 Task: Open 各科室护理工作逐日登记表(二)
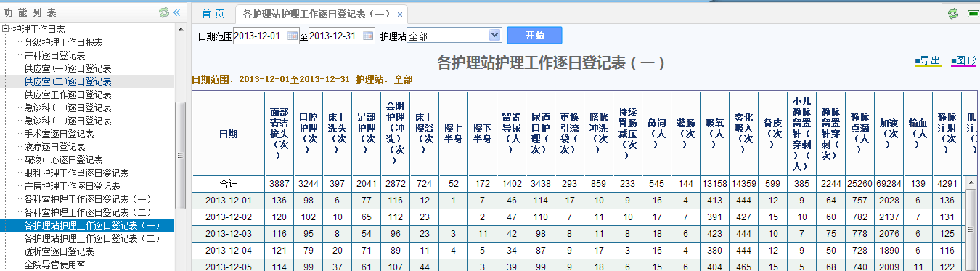coord(88,212)
